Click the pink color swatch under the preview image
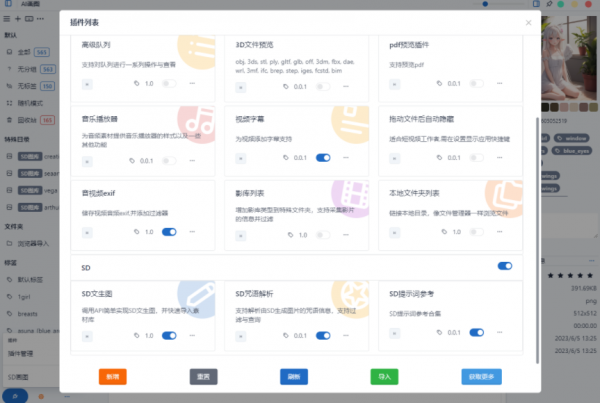 pyautogui.click(x=564, y=107)
